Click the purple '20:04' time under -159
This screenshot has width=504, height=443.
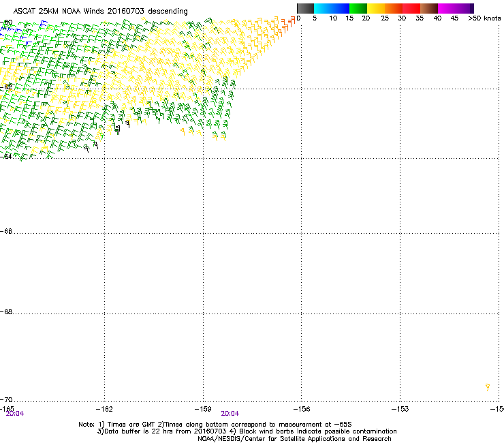point(230,414)
